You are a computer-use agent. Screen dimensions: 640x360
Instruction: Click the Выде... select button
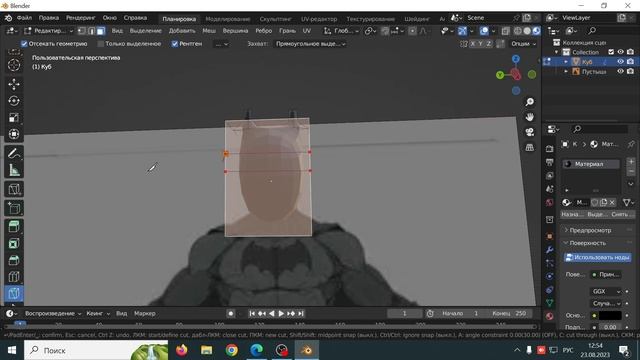pyautogui.click(x=598, y=214)
